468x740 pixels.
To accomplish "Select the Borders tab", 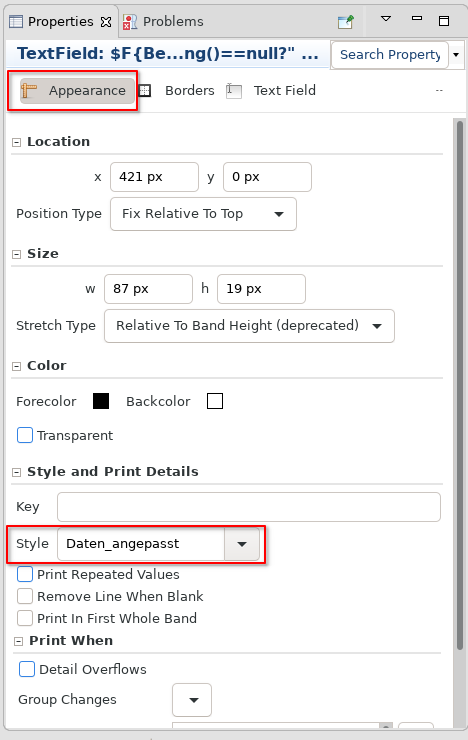I will (x=177, y=91).
